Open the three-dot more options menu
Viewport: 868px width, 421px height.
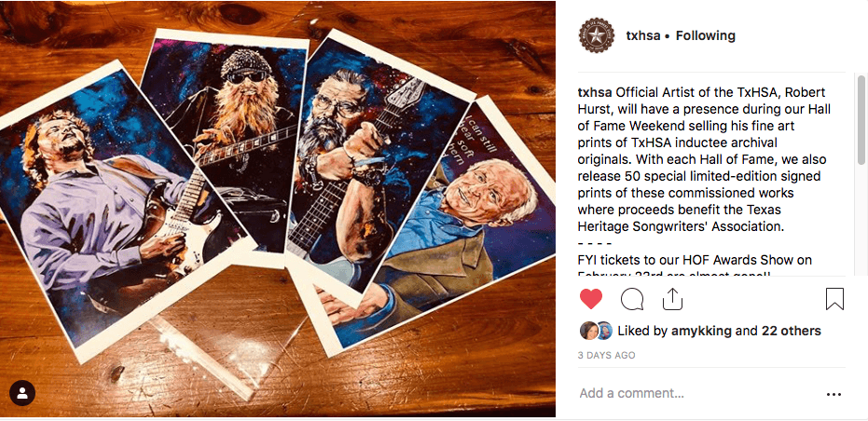(834, 394)
